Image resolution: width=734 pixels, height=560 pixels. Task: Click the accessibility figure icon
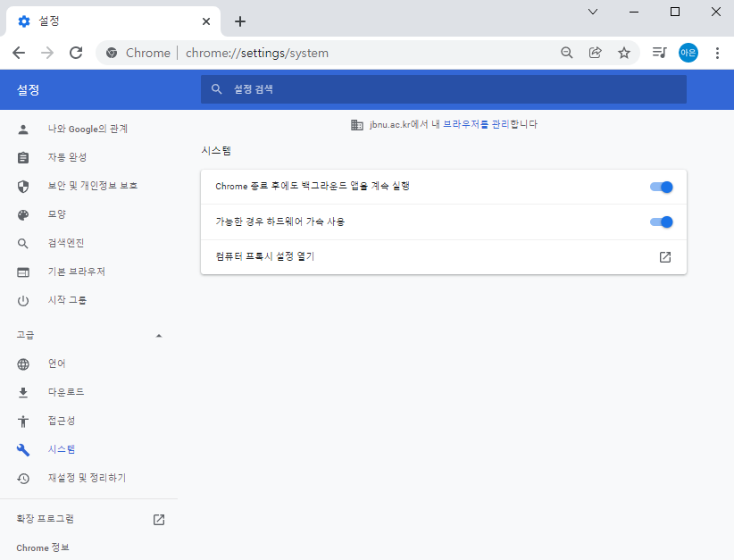23,422
